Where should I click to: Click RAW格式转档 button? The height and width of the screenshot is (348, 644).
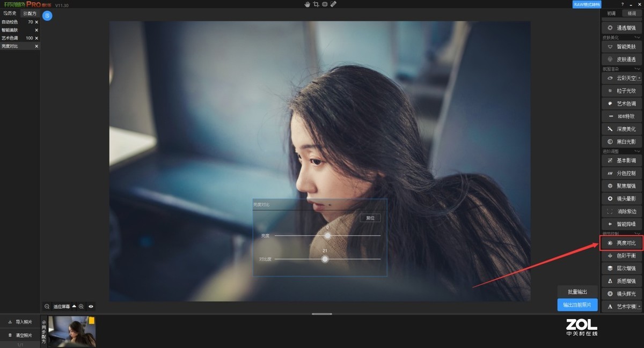(587, 4)
